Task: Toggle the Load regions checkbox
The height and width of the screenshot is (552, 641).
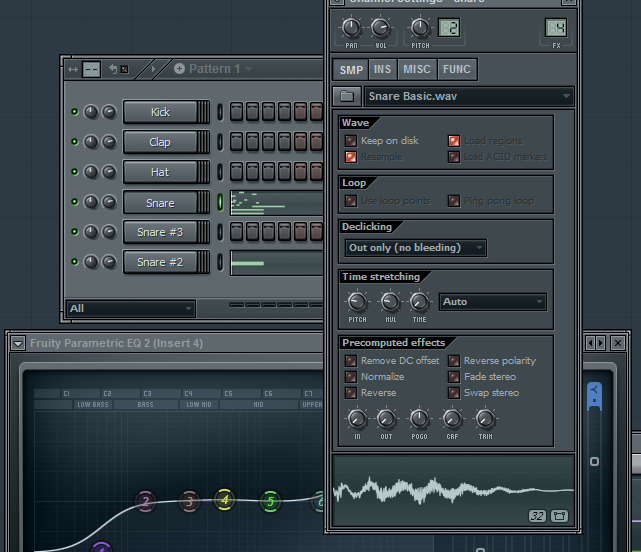Action: [454, 141]
